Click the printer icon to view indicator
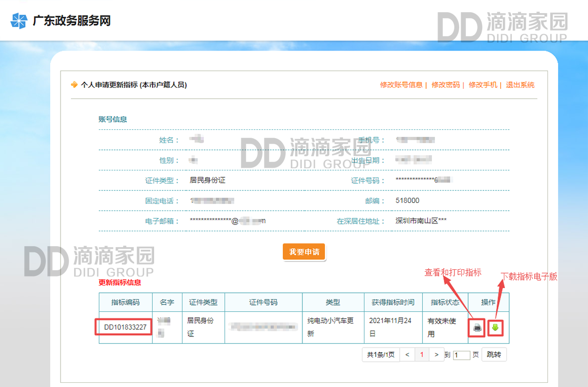Screen dimensions: 588x387 [x=477, y=328]
